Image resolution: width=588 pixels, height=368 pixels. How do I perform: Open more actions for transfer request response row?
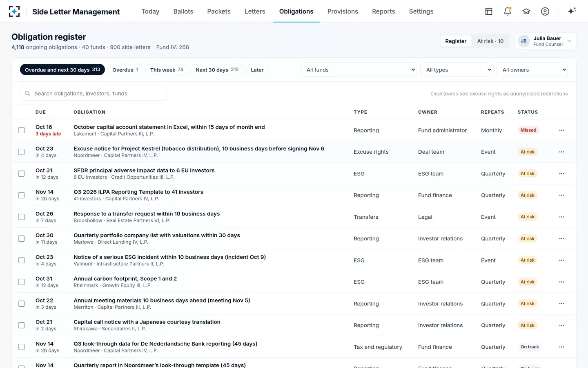click(561, 217)
